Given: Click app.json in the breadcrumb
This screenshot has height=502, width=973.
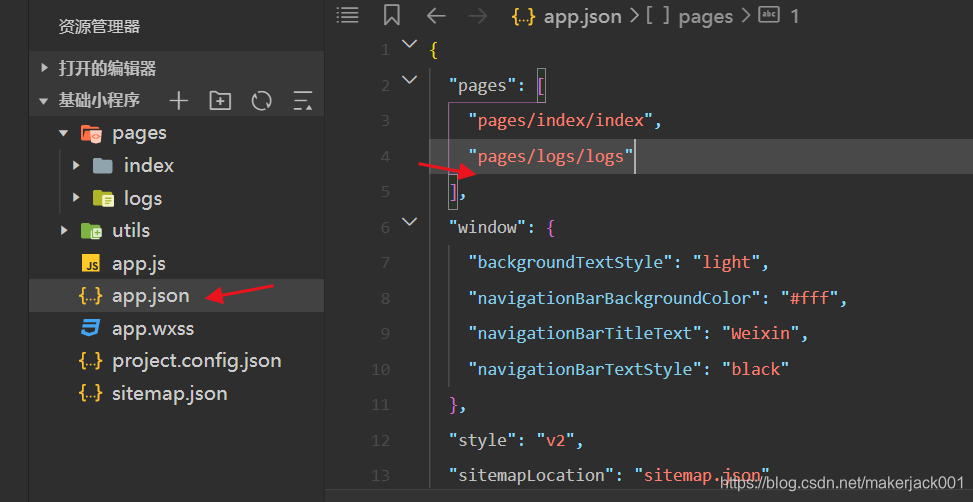Looking at the screenshot, I should coord(583,17).
